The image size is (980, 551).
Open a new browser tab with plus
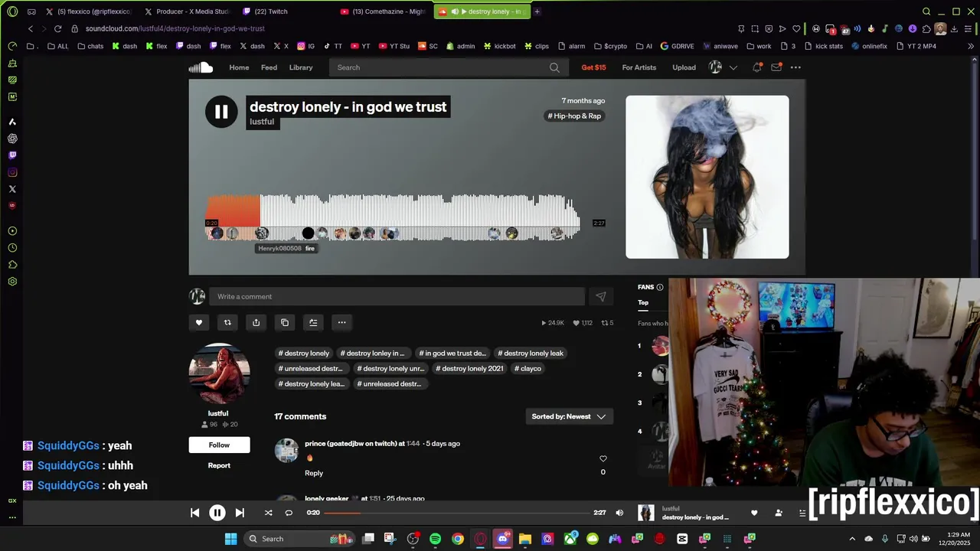537,11
